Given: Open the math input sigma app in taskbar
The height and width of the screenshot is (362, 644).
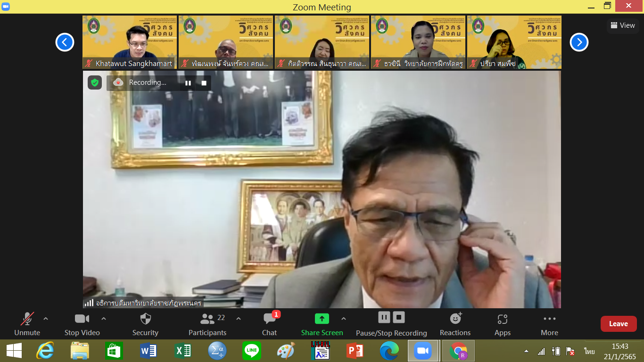Looking at the screenshot, I should 217,351.
